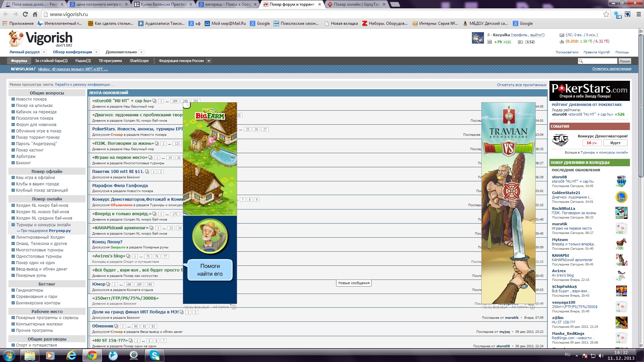
Task: Go to the browser home page
Action: tap(35, 14)
